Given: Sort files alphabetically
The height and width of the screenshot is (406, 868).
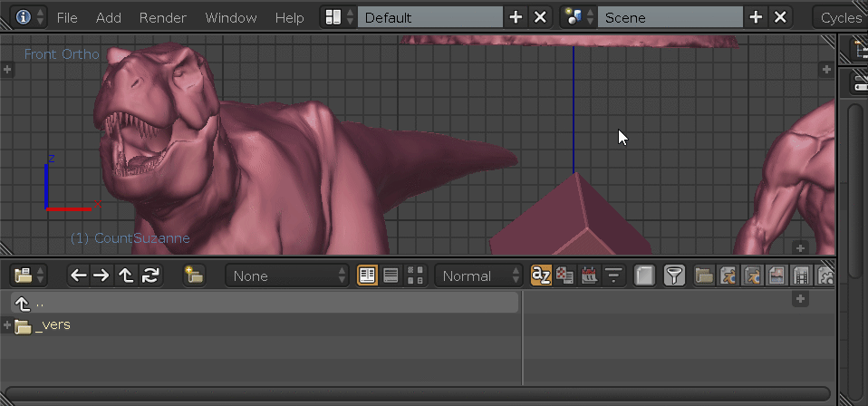Looking at the screenshot, I should (541, 275).
